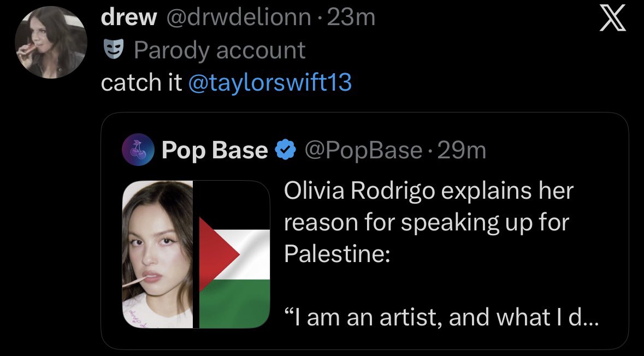Open the Parody account label

pos(220,50)
